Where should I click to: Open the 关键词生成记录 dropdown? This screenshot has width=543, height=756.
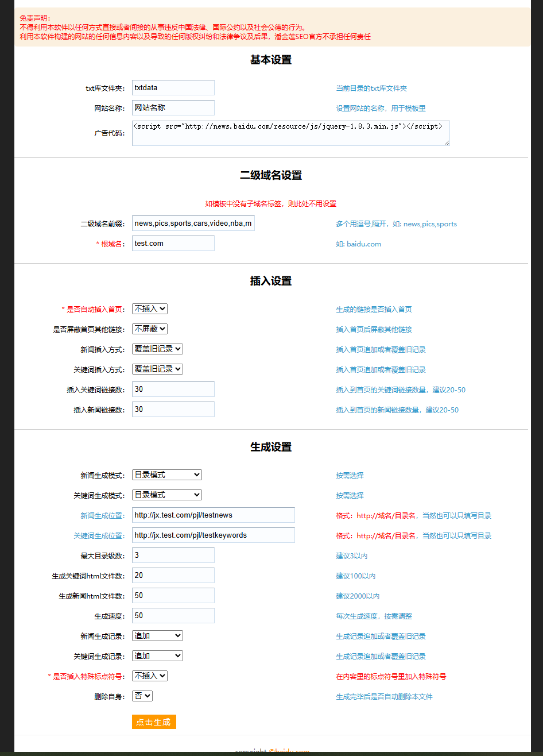pyautogui.click(x=157, y=655)
